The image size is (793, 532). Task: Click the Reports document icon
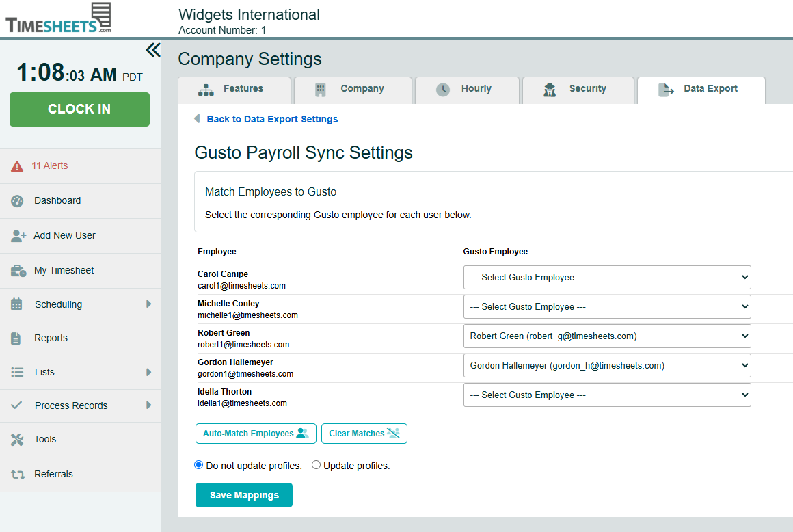click(16, 338)
